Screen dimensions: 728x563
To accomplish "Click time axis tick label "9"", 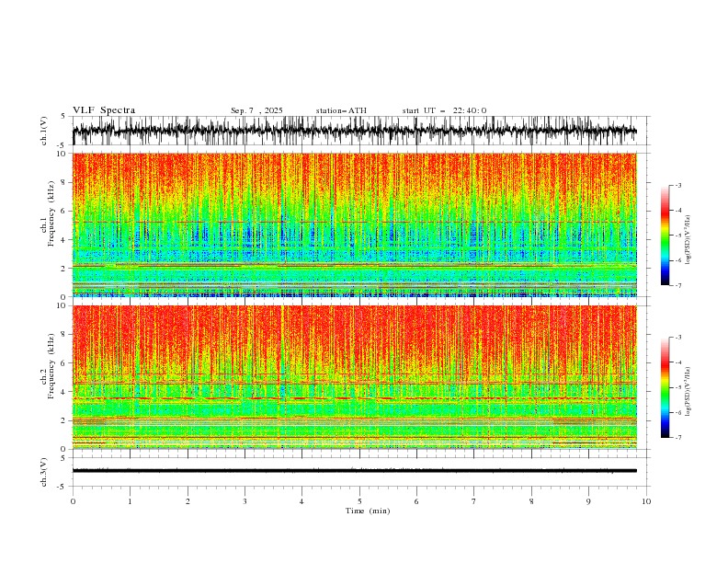I will point(588,501).
